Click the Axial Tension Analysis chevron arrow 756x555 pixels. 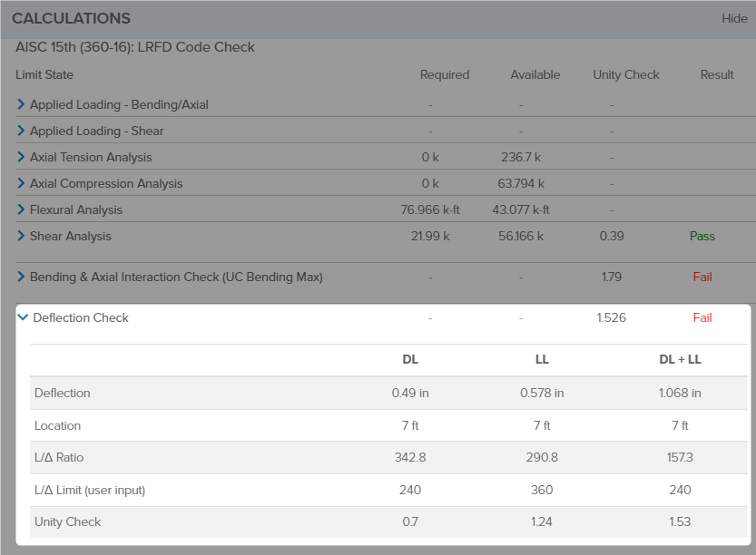coord(22,157)
